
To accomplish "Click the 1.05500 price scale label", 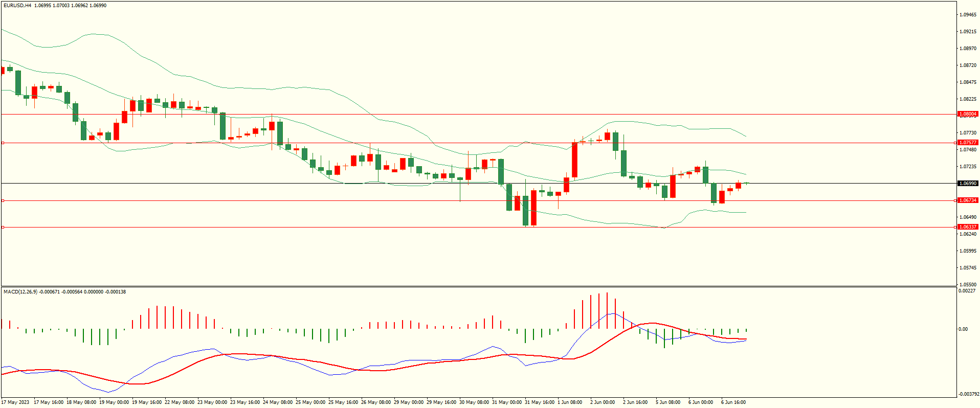I will [x=968, y=284].
